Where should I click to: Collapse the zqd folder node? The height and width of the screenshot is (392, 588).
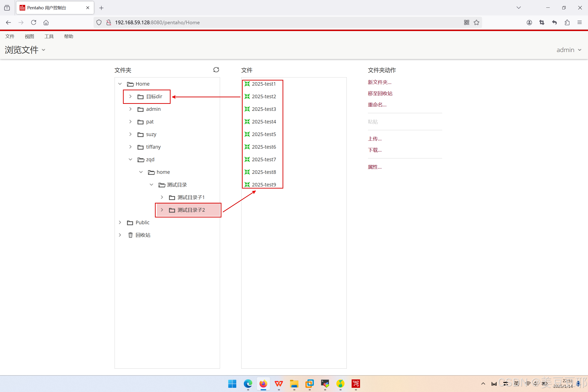(130, 160)
